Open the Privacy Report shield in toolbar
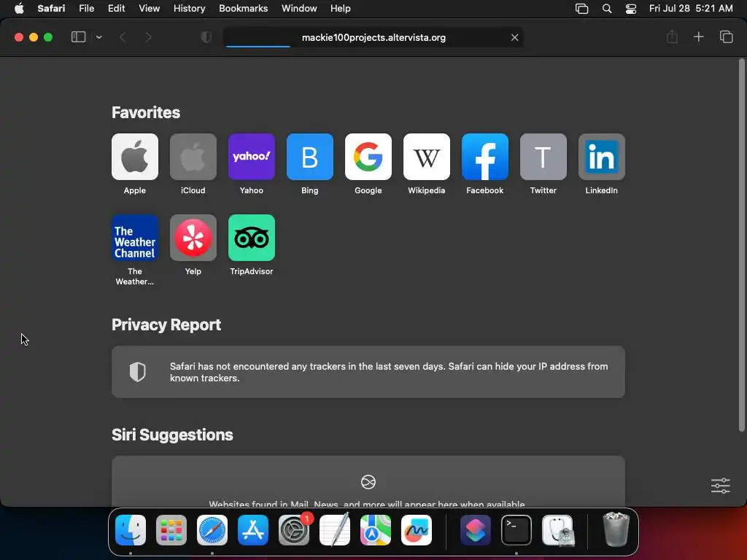 click(x=206, y=37)
